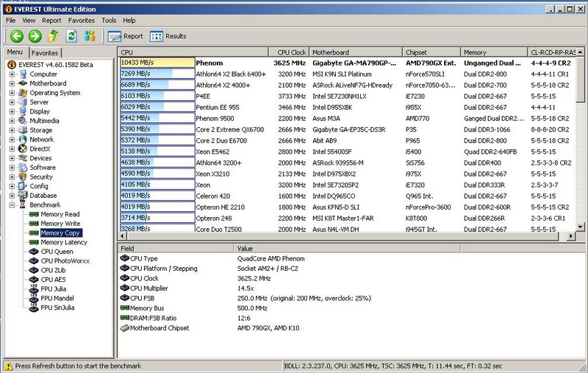Screen dimensions: 588x373
Task: Expand the Software tree node
Action: pyautogui.click(x=12, y=168)
